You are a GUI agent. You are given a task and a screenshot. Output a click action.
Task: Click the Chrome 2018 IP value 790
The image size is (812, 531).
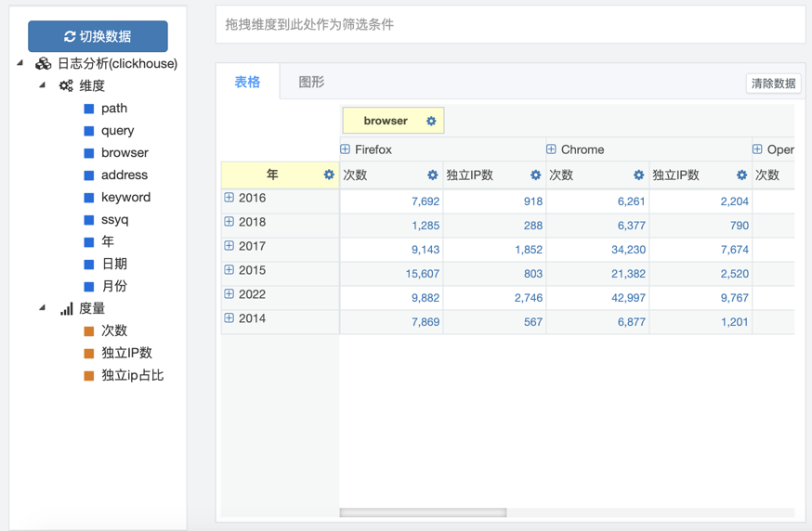[739, 226]
